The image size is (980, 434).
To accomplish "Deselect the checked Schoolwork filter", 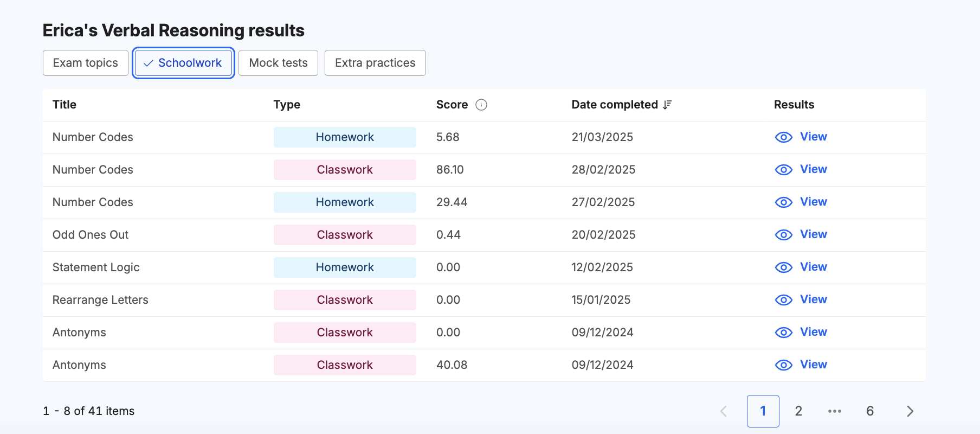I will [x=183, y=63].
